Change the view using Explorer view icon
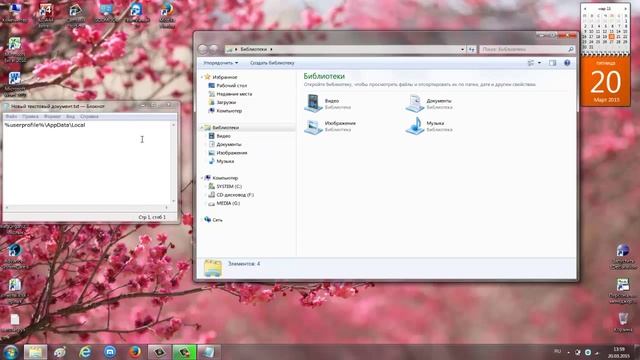This screenshot has width=640, height=360. point(531,63)
